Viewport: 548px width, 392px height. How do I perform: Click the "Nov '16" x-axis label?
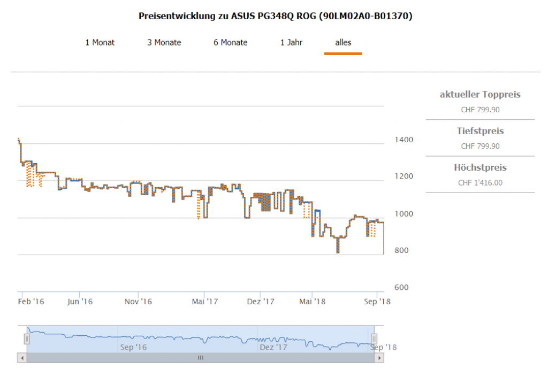(x=138, y=302)
